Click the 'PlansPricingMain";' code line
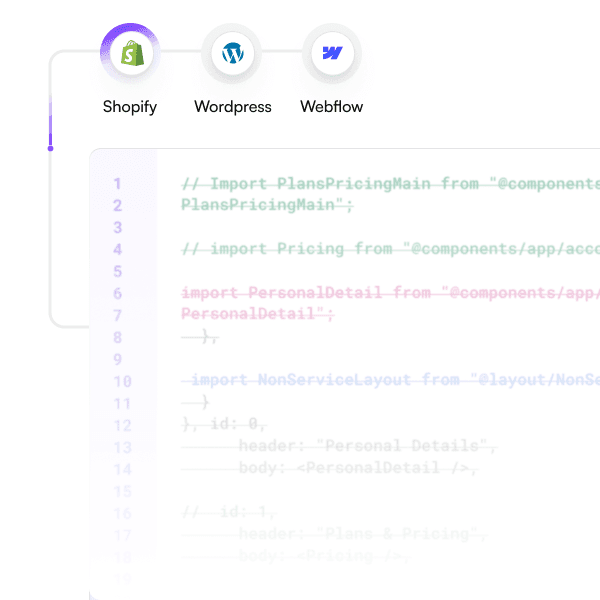Viewport: 600px width, 600px height. (x=267, y=205)
